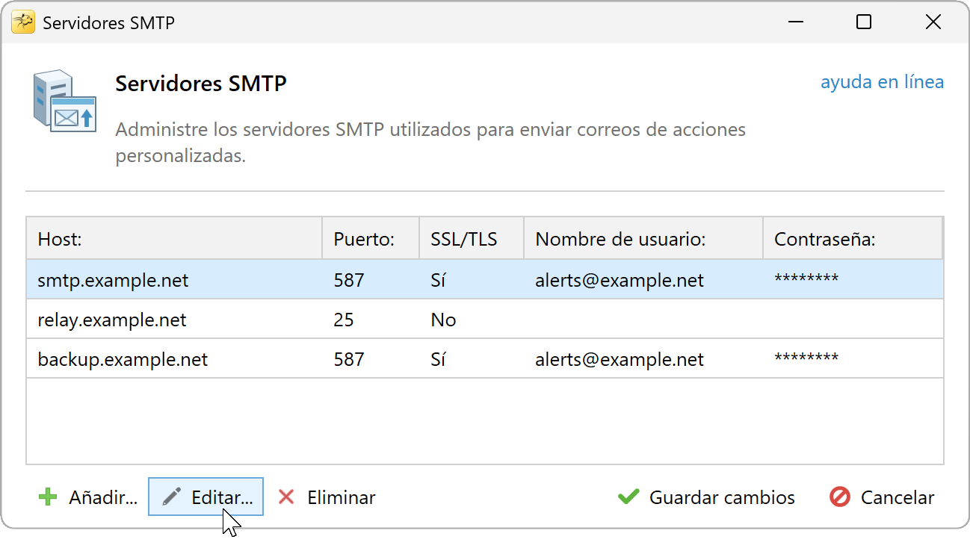Click alerts@example.net in the smtp.example.net row
Screen dimensions: 970x560
coord(620,281)
